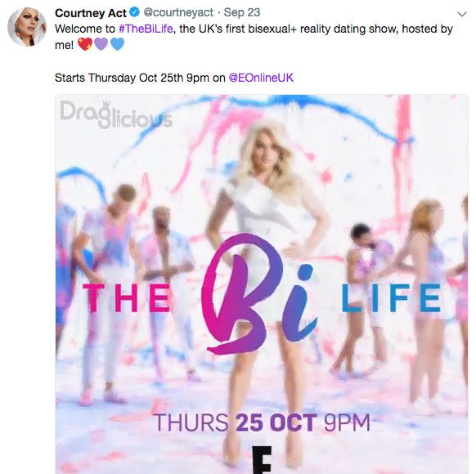Expand the tweet options chevron
476x474 pixels.
tap(462, 14)
